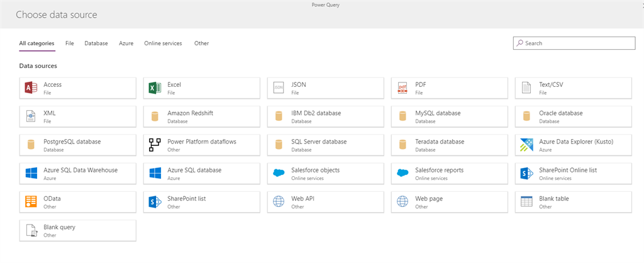This screenshot has width=644, height=263.
Task: Click the Salesforce objects cloud icon
Action: click(x=279, y=173)
